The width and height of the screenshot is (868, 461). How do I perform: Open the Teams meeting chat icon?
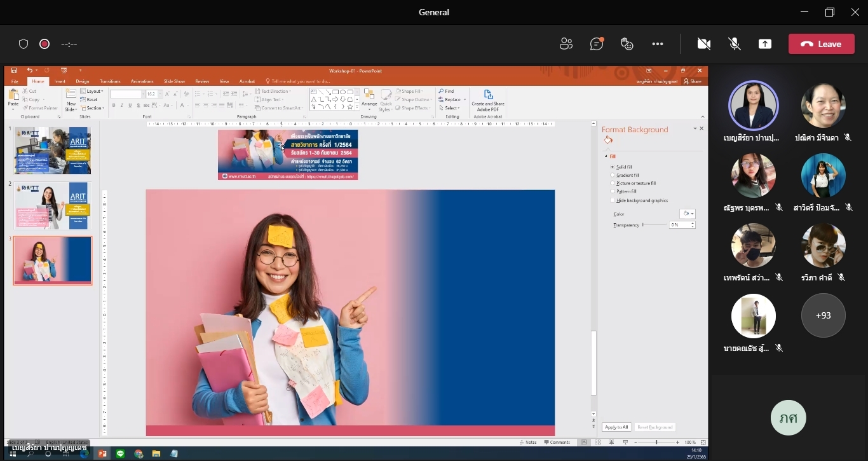(596, 44)
